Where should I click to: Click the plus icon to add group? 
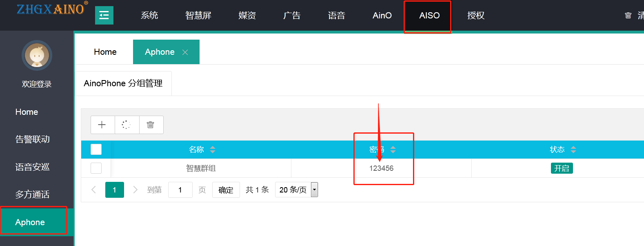point(102,125)
